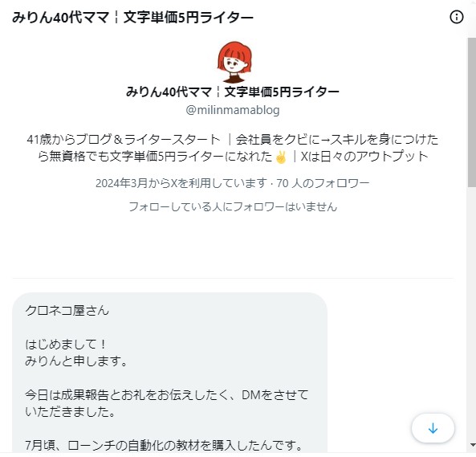Image resolution: width=476 pixels, height=457 pixels.
Task: Click the 70 人のフォロワー count
Action: click(323, 183)
